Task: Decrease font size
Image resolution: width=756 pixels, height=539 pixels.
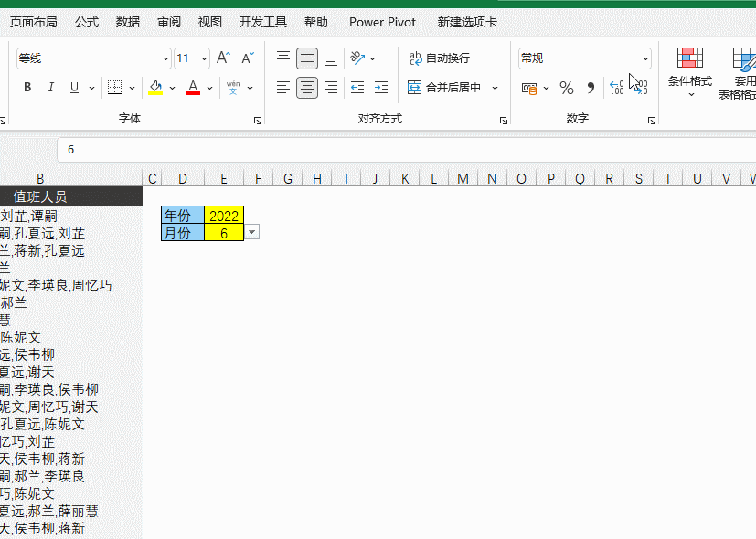Action: pyautogui.click(x=248, y=58)
